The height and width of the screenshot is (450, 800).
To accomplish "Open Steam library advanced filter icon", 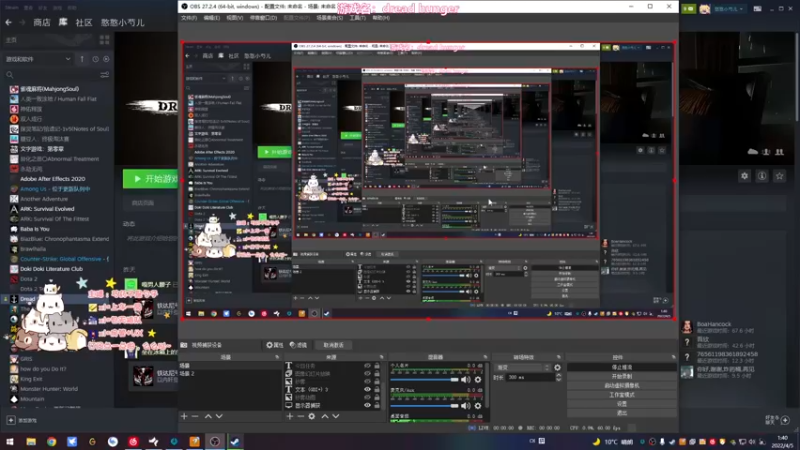I will click(105, 75).
